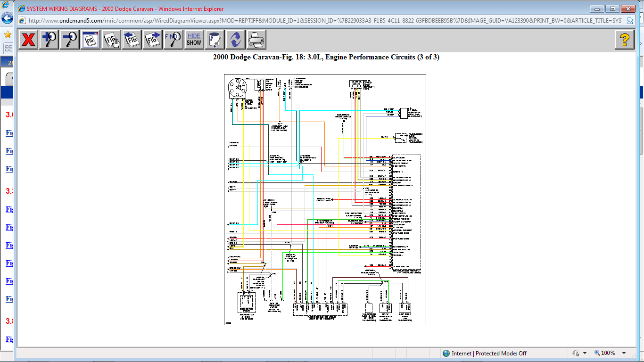This screenshot has width=644, height=362.
Task: Click the 100% zoom level button
Action: (x=604, y=353)
